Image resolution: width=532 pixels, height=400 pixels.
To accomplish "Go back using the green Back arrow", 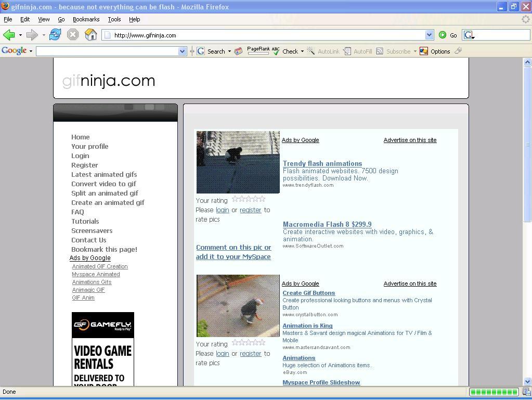I will 9,35.
